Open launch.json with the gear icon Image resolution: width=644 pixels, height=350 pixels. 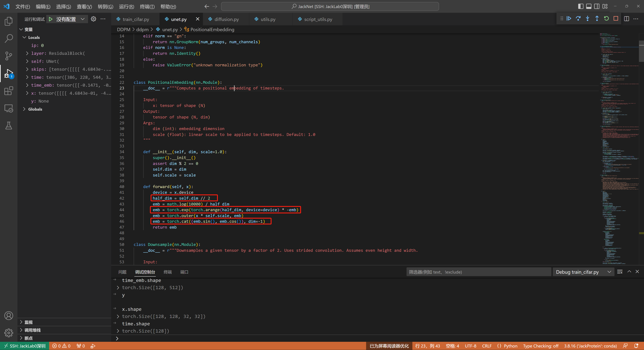[x=94, y=19]
